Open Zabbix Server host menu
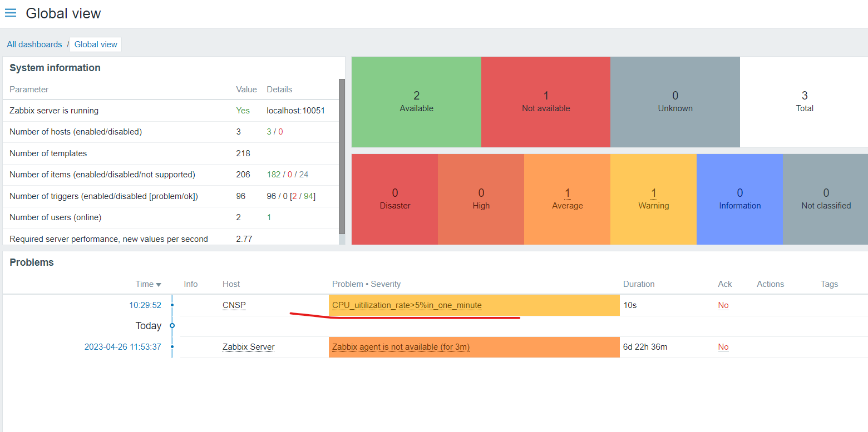868x432 pixels. point(249,347)
